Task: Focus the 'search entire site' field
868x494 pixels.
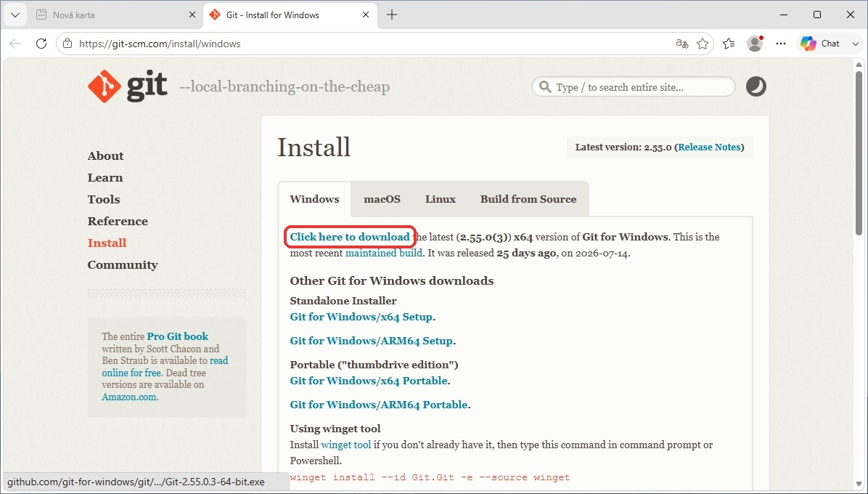Action: pyautogui.click(x=634, y=87)
